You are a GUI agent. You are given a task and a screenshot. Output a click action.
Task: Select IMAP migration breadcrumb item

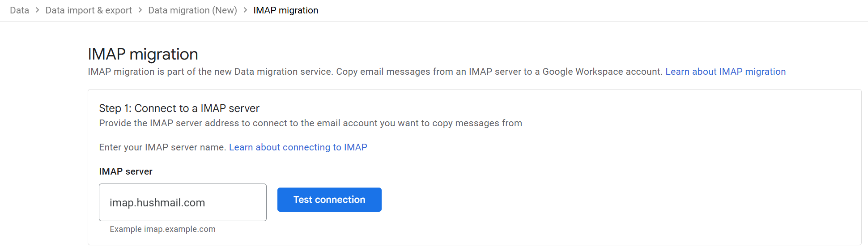click(285, 10)
